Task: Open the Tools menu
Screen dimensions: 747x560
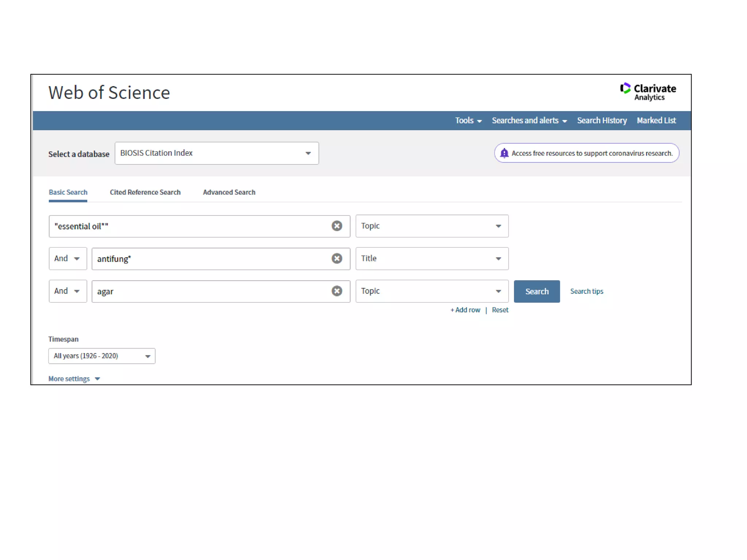Action: click(468, 121)
